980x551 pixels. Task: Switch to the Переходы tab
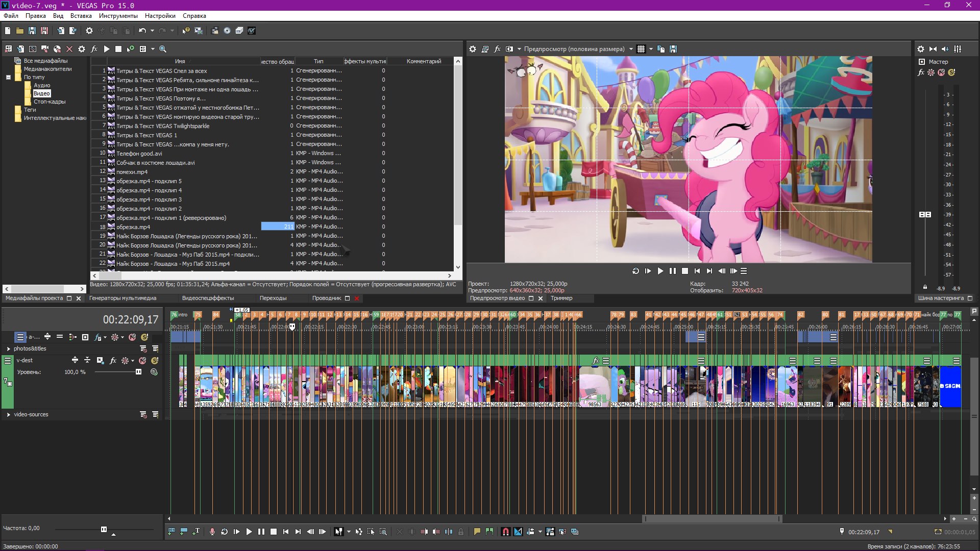pos(273,298)
